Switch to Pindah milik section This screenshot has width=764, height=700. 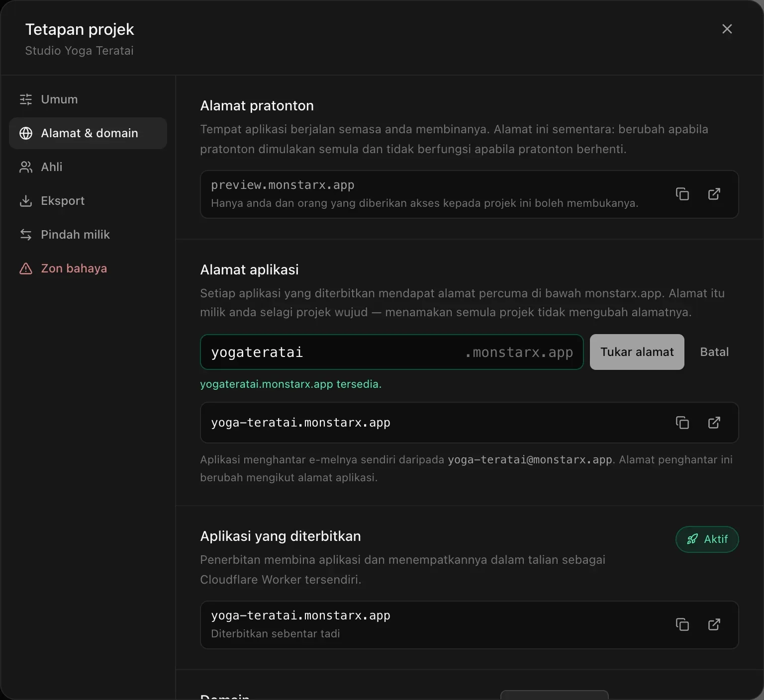(88, 235)
